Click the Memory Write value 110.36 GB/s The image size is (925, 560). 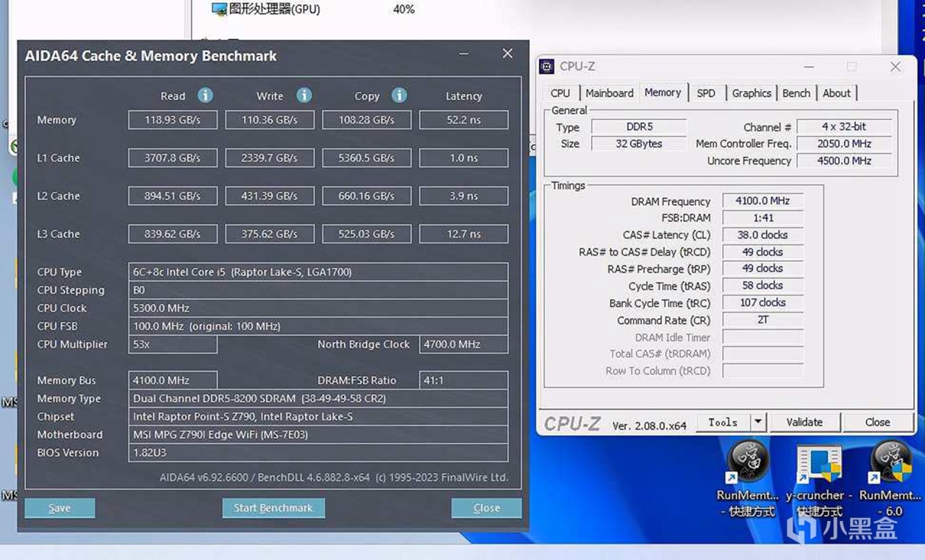coord(270,120)
